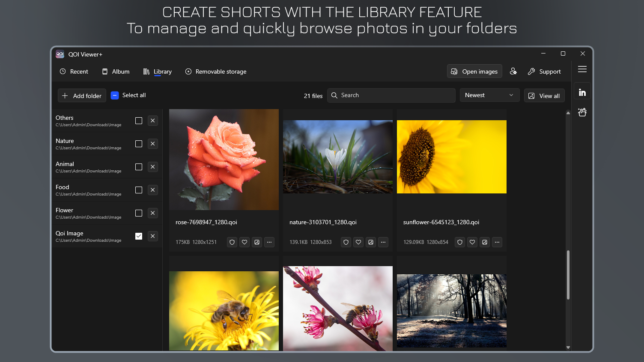Screen dimensions: 644x362
Task: Favorite the rose image with heart icon
Action: coord(244,242)
